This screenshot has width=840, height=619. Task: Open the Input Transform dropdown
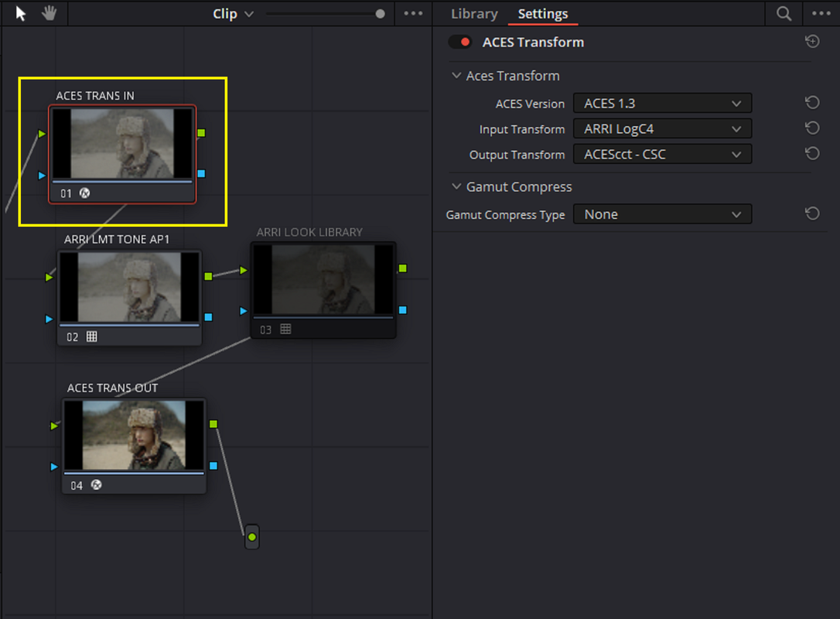pyautogui.click(x=662, y=128)
